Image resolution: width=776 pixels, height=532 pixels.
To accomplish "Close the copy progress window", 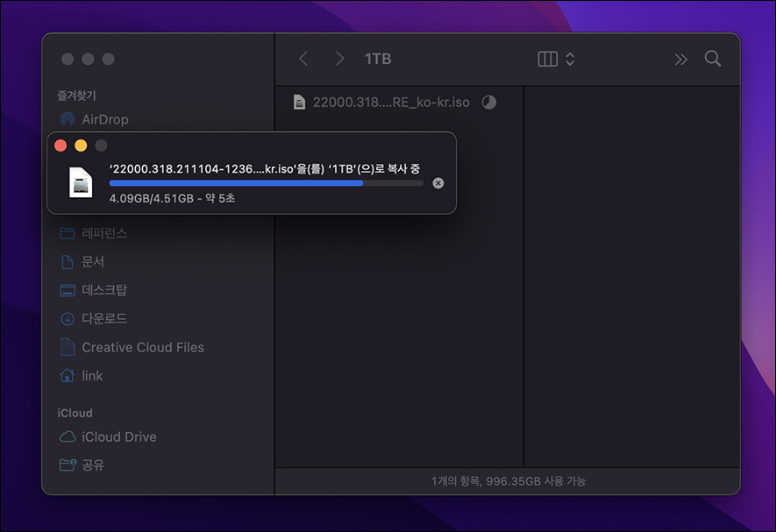I will (x=61, y=145).
